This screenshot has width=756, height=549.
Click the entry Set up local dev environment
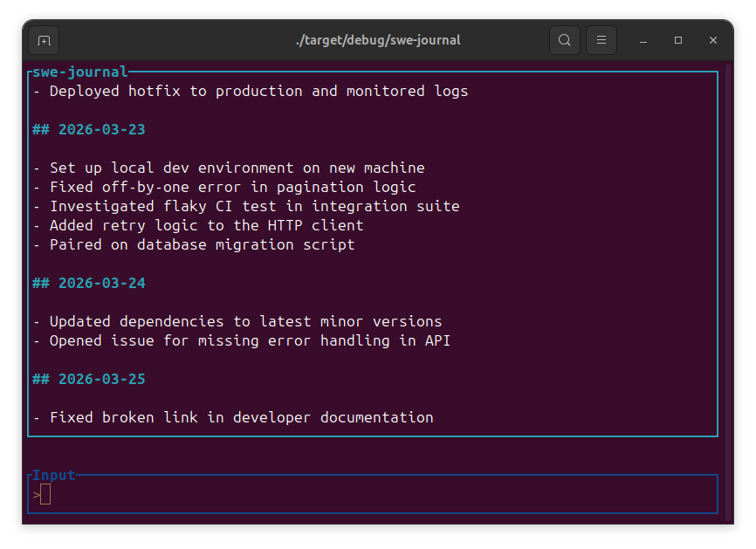(x=229, y=168)
